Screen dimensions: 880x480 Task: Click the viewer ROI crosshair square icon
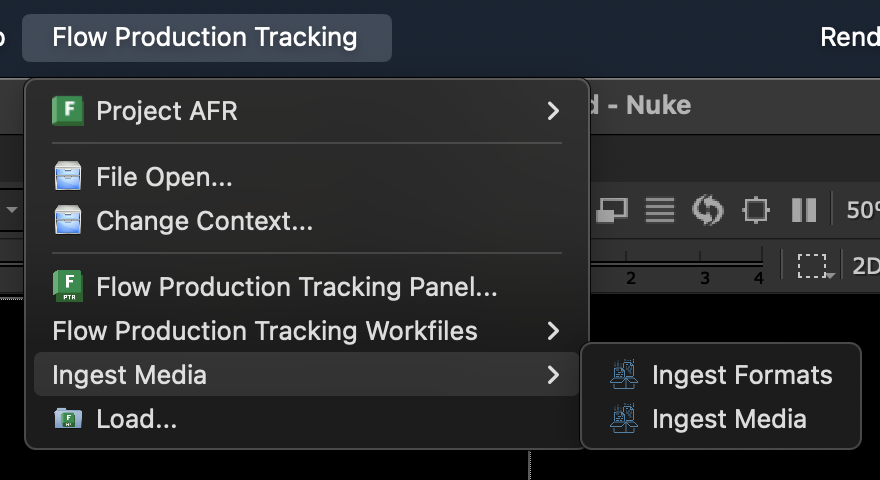click(756, 210)
